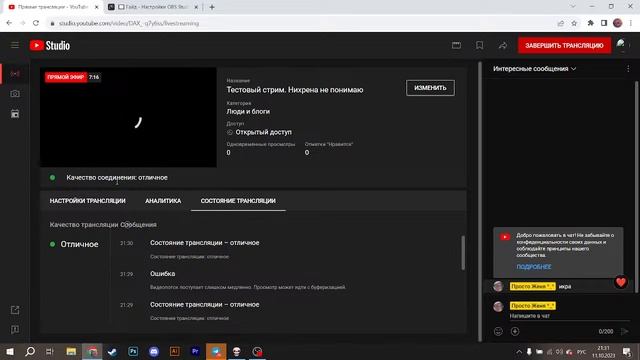Open Premiere Pro from the taskbar

[195, 351]
